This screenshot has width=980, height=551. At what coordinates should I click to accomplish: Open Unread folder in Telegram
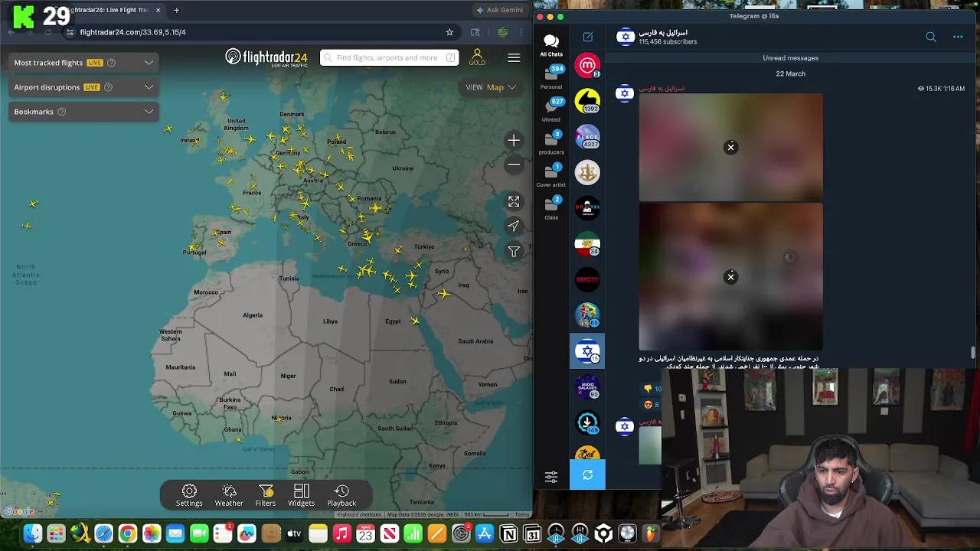coord(551,110)
